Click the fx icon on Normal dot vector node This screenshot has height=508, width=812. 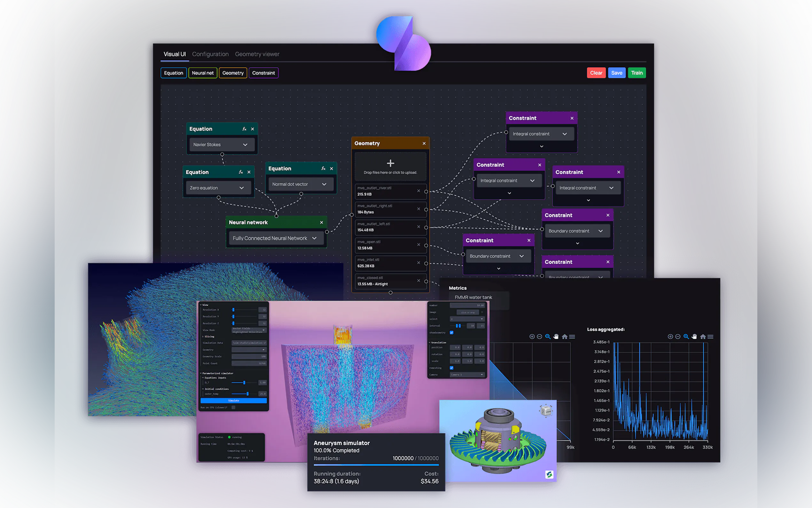click(323, 168)
